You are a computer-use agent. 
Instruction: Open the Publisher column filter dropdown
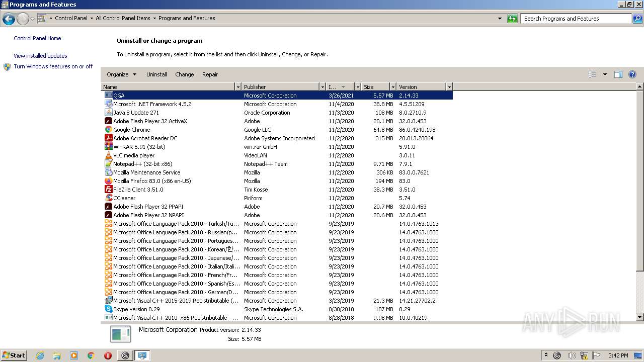point(323,87)
